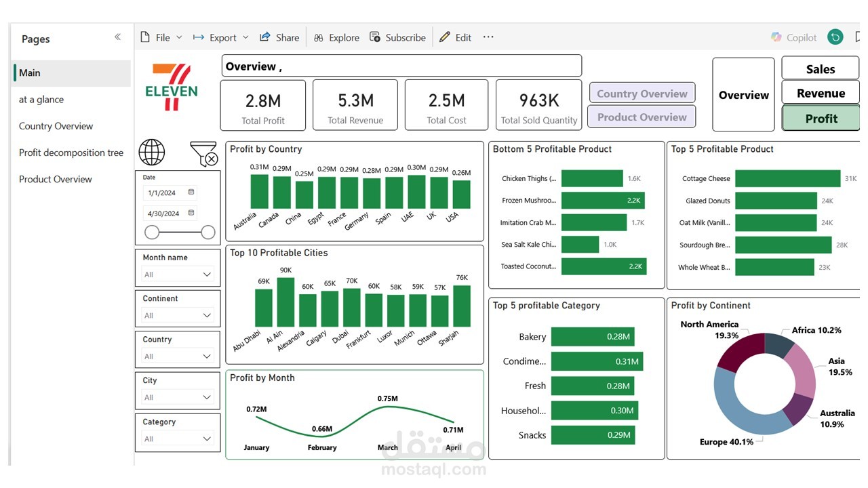The width and height of the screenshot is (868, 488).
Task: Open the more options ellipsis in toolbar
Action: point(488,37)
